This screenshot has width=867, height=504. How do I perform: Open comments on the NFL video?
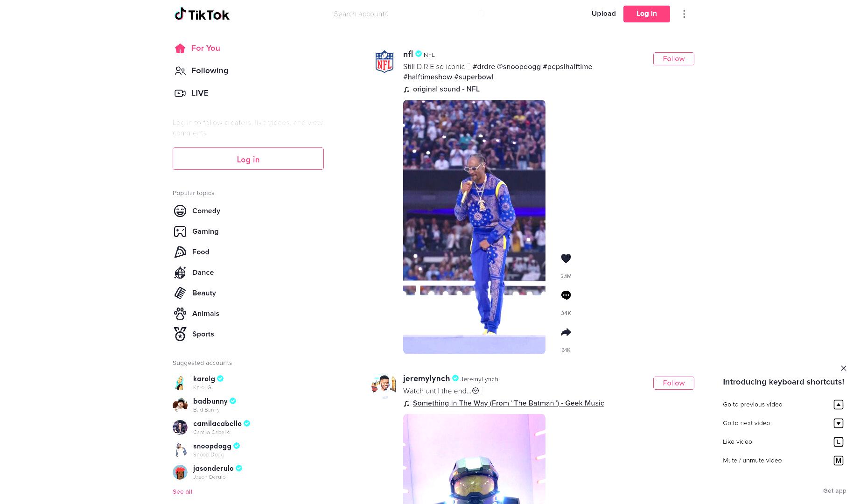click(566, 295)
